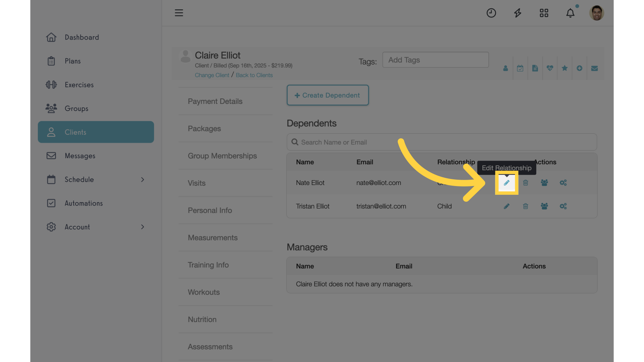The height and width of the screenshot is (362, 644).
Task: Click the heart/health icon in top action bar
Action: pyautogui.click(x=550, y=68)
